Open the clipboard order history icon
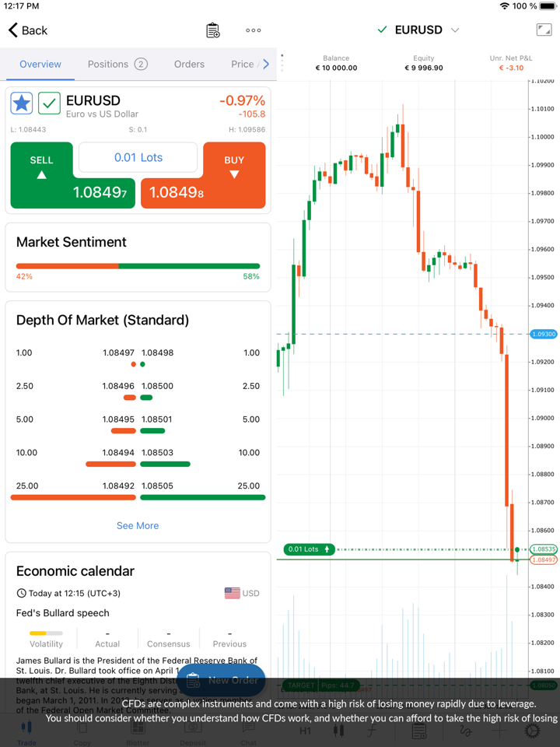This screenshot has height=747, width=560. [x=212, y=30]
